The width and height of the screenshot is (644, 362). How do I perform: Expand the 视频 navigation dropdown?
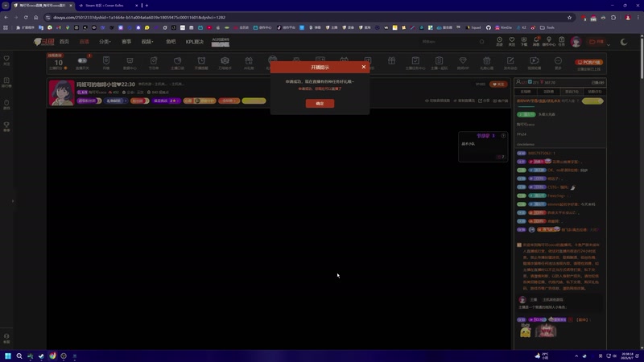click(147, 42)
